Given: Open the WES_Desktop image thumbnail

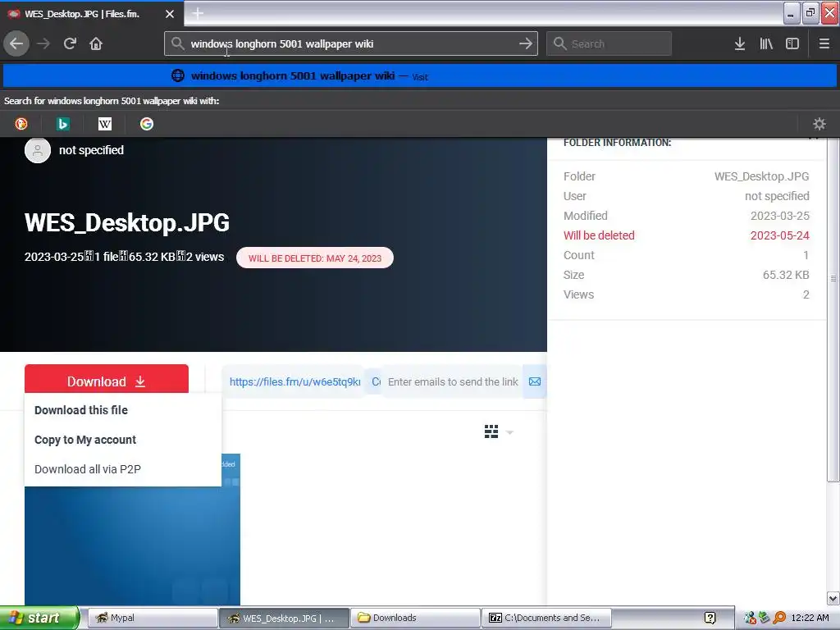Looking at the screenshot, I should pos(132,546).
